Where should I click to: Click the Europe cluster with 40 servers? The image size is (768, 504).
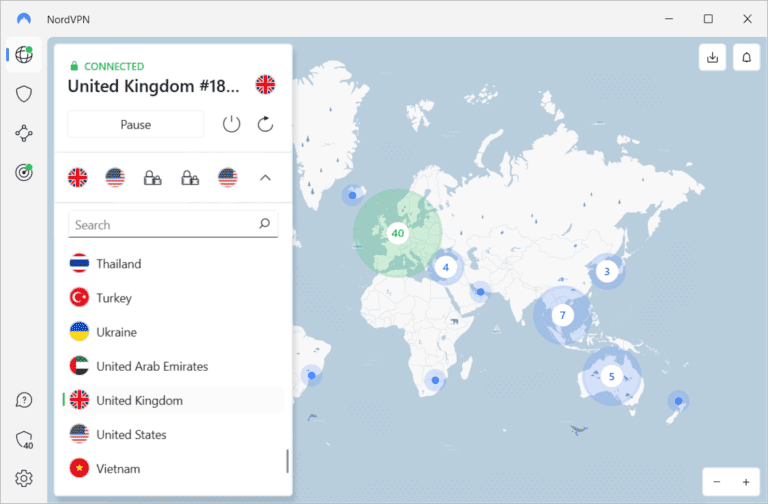397,233
